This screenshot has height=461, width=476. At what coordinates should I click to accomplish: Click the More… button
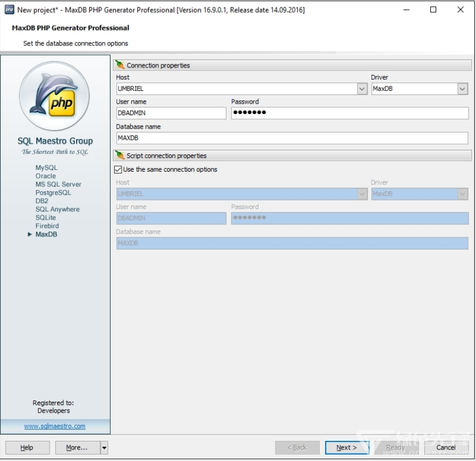click(77, 448)
